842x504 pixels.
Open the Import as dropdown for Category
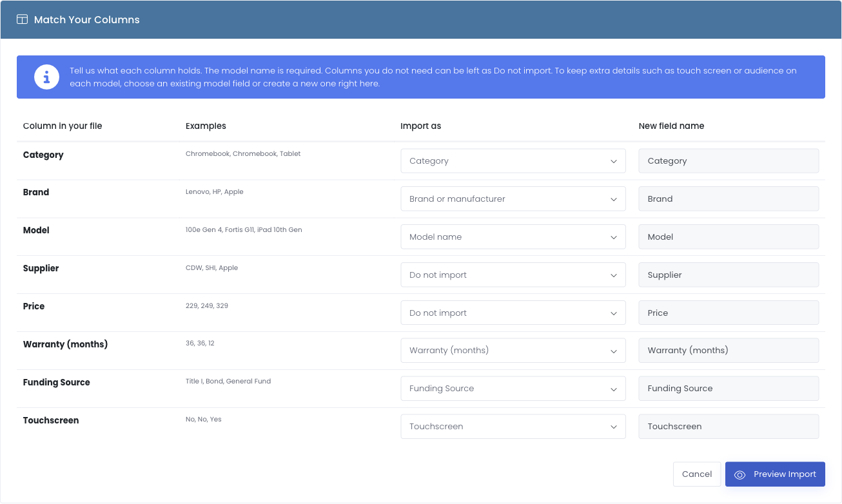[x=513, y=161]
